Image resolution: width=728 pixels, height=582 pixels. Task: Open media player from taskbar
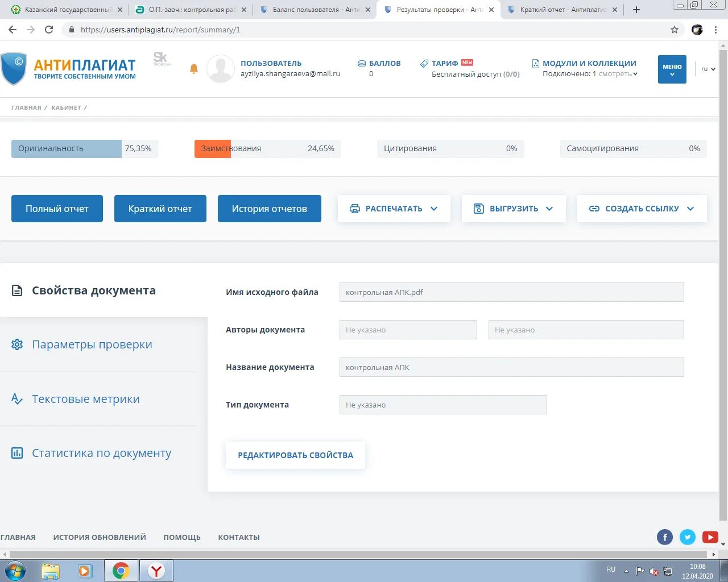[x=85, y=571]
